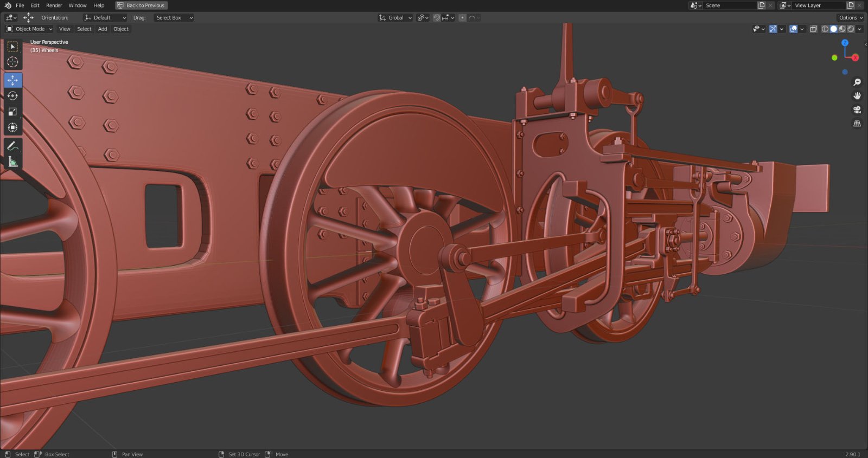Select the Cursor tool in the toolbar
The image size is (868, 458).
[x=12, y=62]
